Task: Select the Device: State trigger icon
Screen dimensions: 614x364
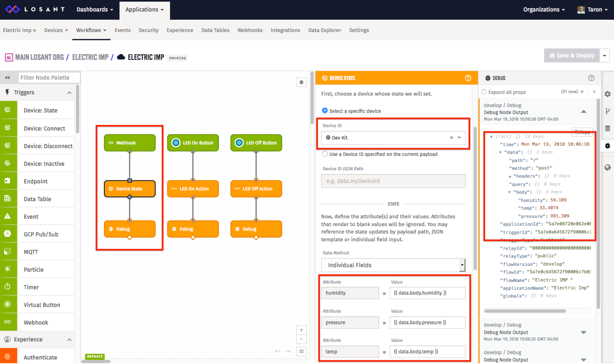Action: [x=8, y=110]
